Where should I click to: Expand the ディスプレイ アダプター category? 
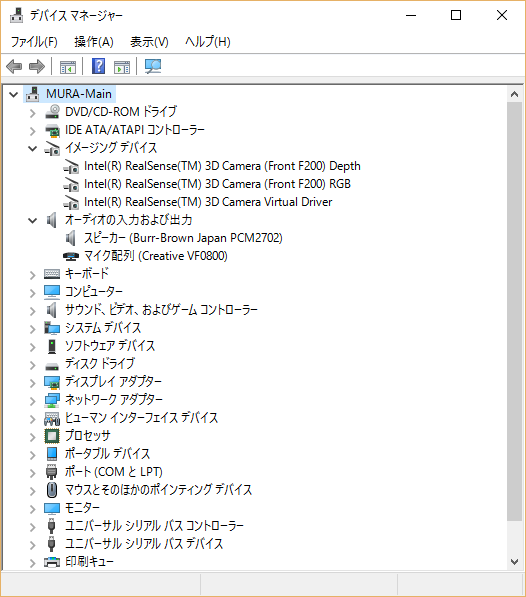click(33, 383)
